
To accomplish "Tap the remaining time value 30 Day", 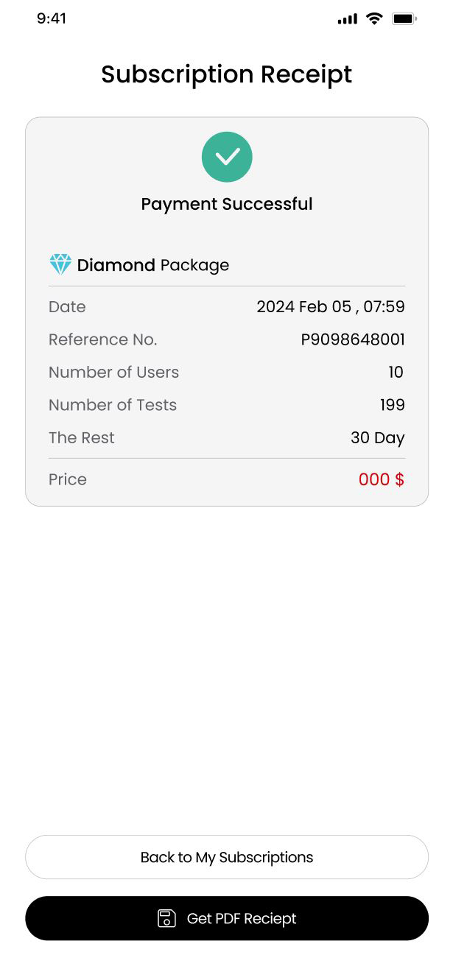I will click(377, 438).
